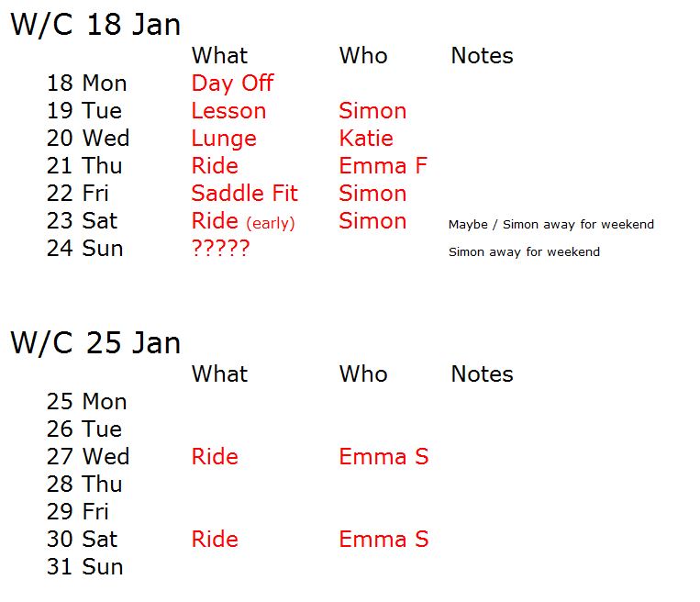Click the "Lesson" entry on Tuesday 19
The image size is (700, 602).
pos(228,111)
